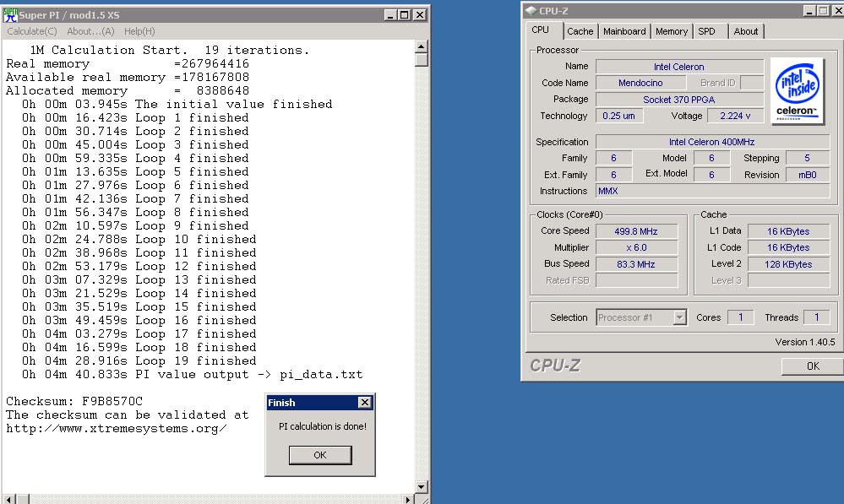
Task: Click the Super PI vertical scroll thumb
Action: point(422,59)
